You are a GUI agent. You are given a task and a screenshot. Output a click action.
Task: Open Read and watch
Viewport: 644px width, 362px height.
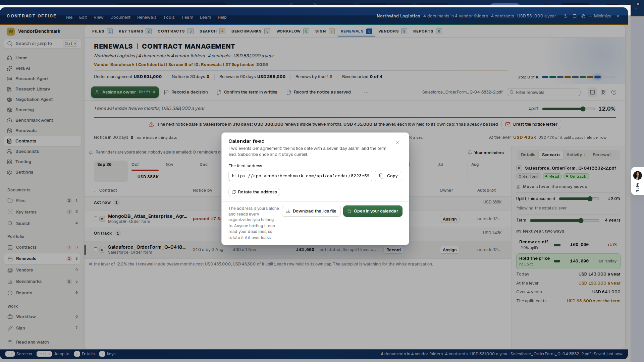tap(42, 342)
